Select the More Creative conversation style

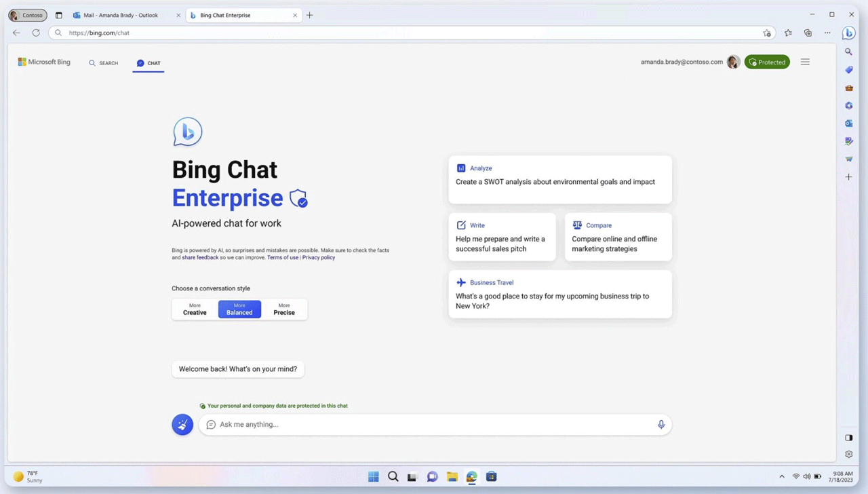coord(195,309)
